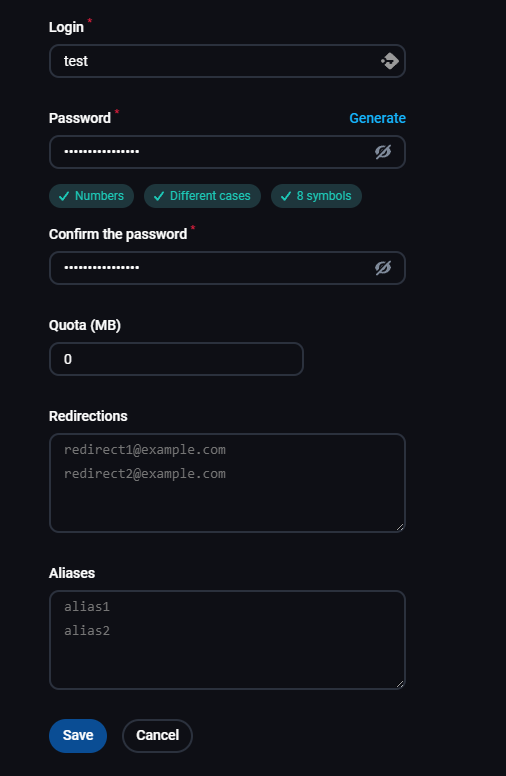
Task: Click the Aliases textarea resize handle
Action: point(400,684)
